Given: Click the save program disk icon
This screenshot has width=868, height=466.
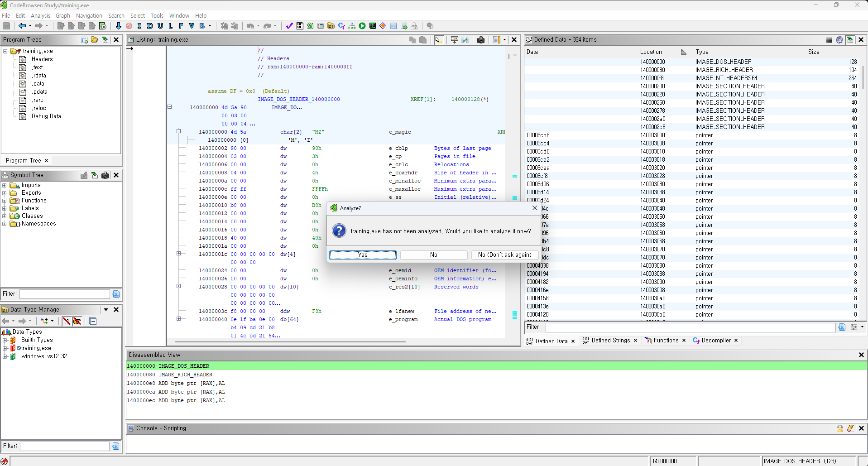Looking at the screenshot, I should pyautogui.click(x=6, y=26).
